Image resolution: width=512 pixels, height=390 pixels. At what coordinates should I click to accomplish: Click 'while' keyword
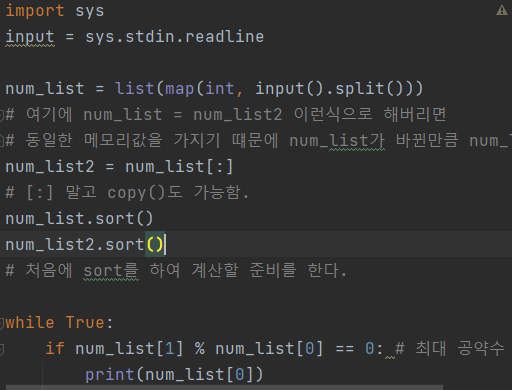click(x=30, y=322)
